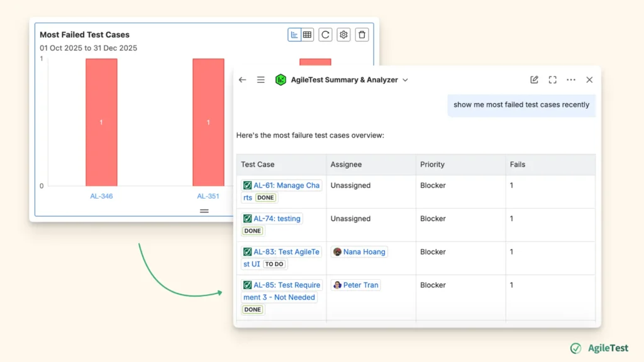Open Nana Hoang's profile
This screenshot has height=362, width=644.
pos(364,252)
